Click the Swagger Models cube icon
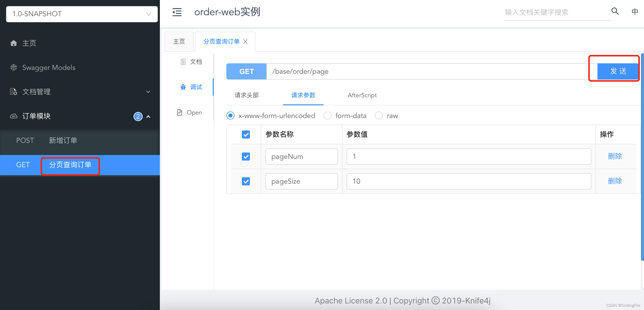Viewport: 644px width, 310px height. 14,67
